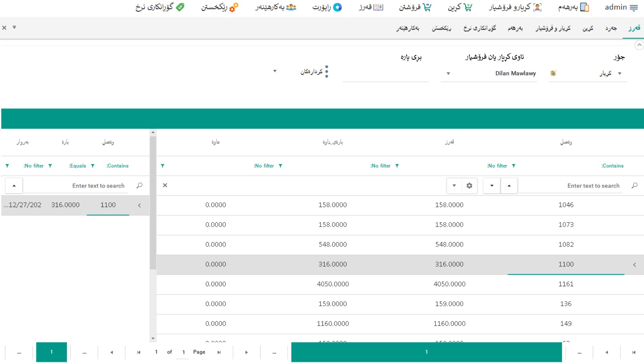
Task: Click the find previous arrow in main search
Action: [x=509, y=186]
